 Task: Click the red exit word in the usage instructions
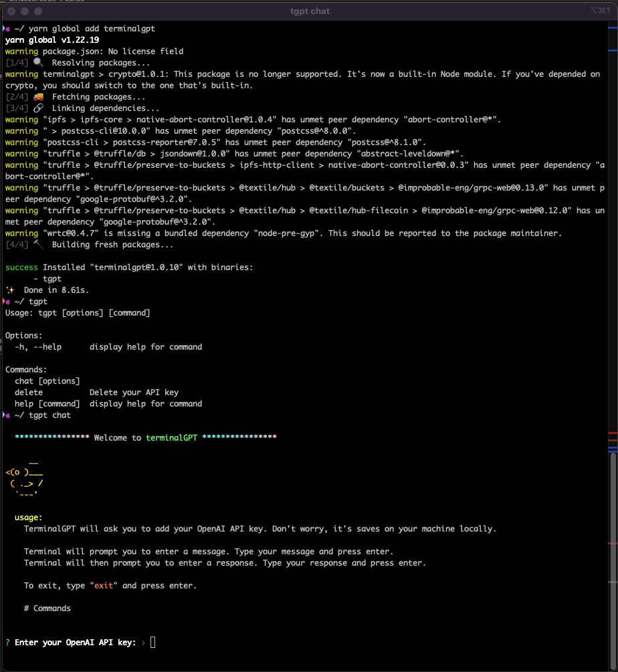104,585
